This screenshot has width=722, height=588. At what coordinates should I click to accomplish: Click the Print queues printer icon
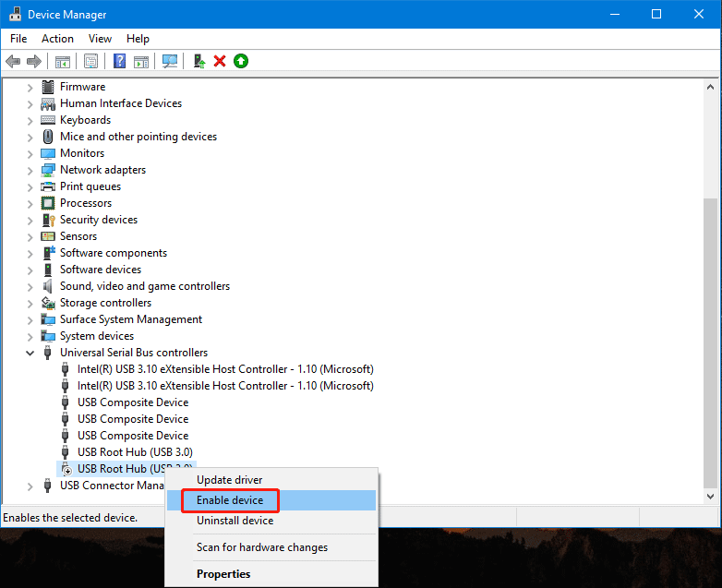pyautogui.click(x=48, y=186)
